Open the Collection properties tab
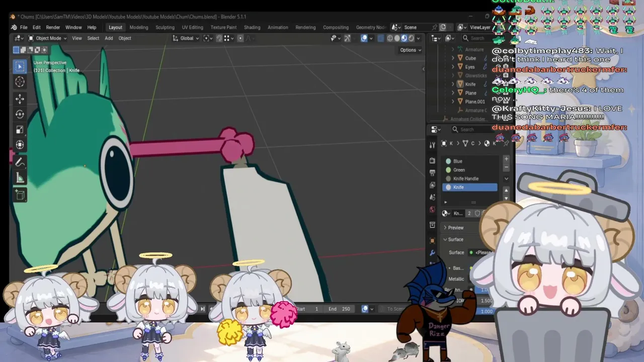This screenshot has width=644, height=362. [x=432, y=225]
